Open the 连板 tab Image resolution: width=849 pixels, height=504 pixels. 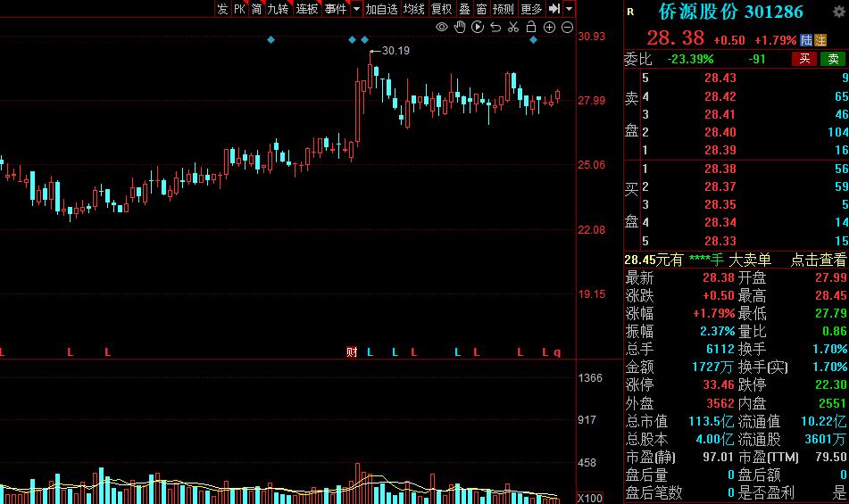click(x=307, y=9)
